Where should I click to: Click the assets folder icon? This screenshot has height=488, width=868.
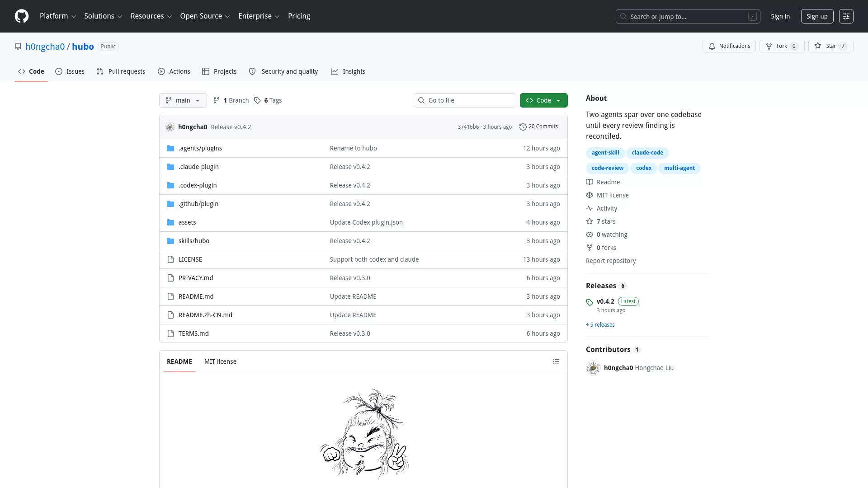point(170,222)
